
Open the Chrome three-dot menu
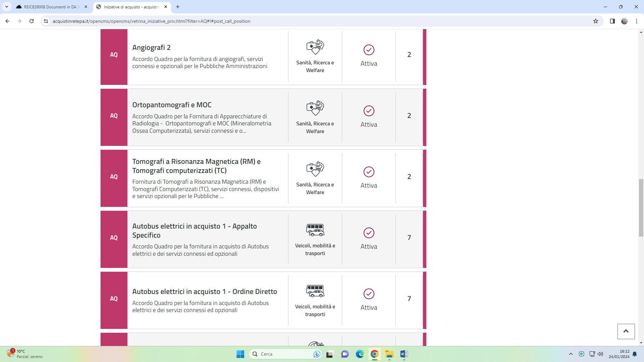click(x=637, y=21)
